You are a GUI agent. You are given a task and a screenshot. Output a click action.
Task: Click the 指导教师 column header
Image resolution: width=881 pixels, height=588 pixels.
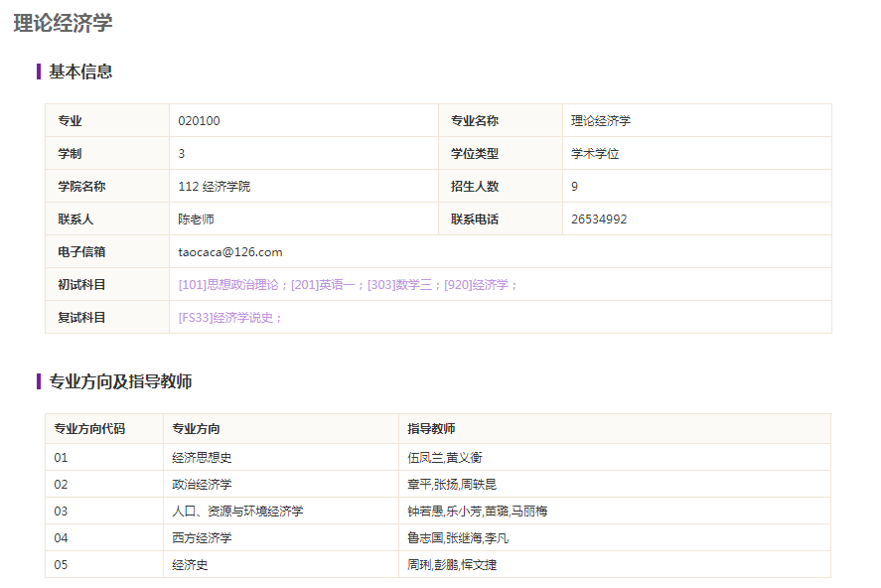pyautogui.click(x=431, y=429)
